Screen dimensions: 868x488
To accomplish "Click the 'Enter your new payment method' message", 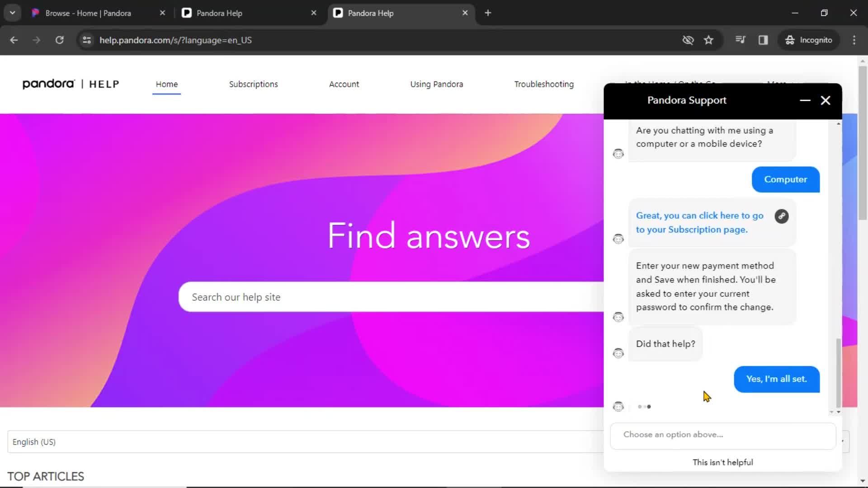I will point(712,286).
